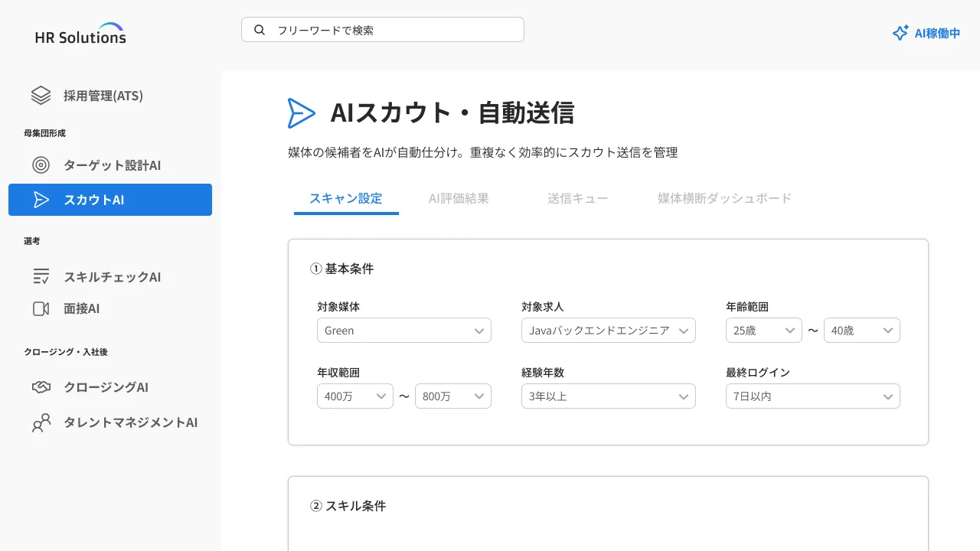The width and height of the screenshot is (980, 551).
Task: Switch to AI評価結果 tab
Action: 459,198
